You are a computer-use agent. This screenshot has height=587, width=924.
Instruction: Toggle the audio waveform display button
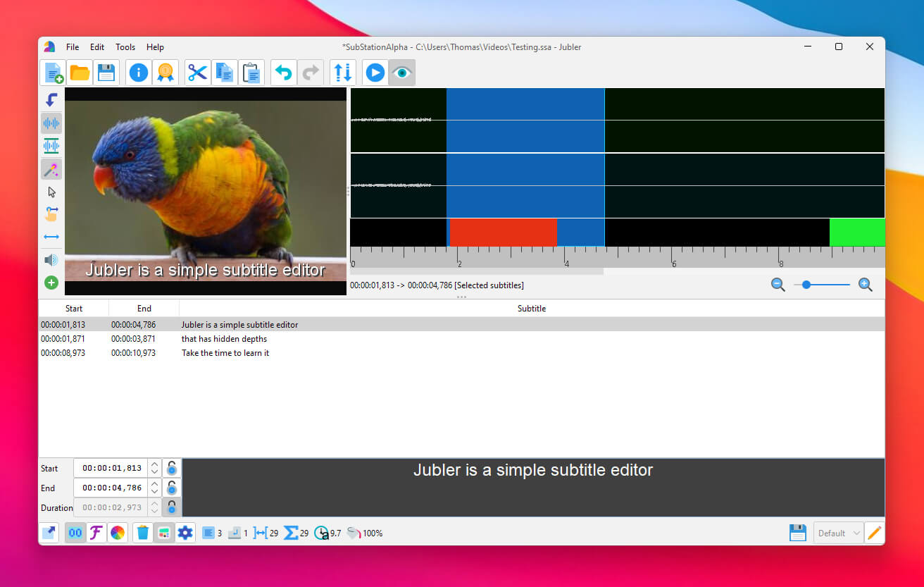(x=51, y=123)
